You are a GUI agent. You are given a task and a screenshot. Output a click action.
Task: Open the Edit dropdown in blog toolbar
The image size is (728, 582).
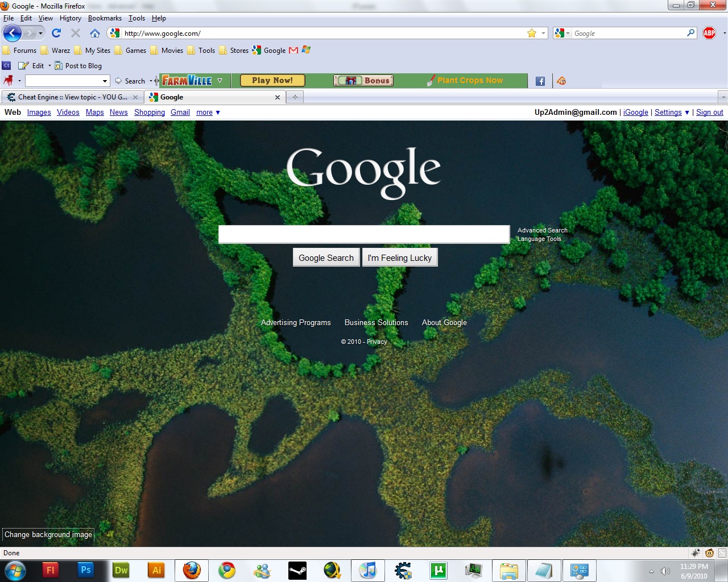[49, 65]
